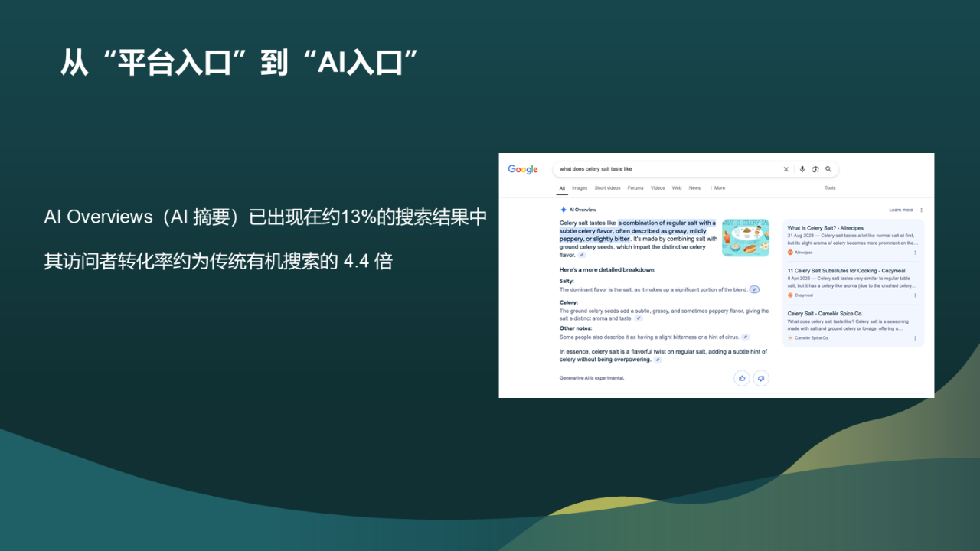Click the Google logo
Image resolution: width=980 pixels, height=551 pixels.
pos(522,168)
